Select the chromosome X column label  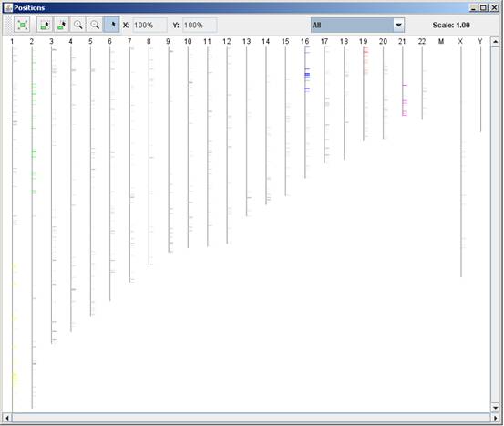point(460,41)
